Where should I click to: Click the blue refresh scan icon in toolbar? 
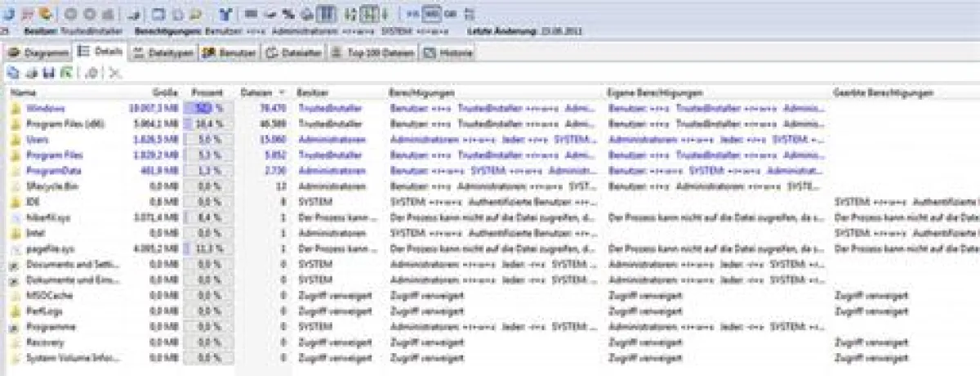pyautogui.click(x=7, y=14)
